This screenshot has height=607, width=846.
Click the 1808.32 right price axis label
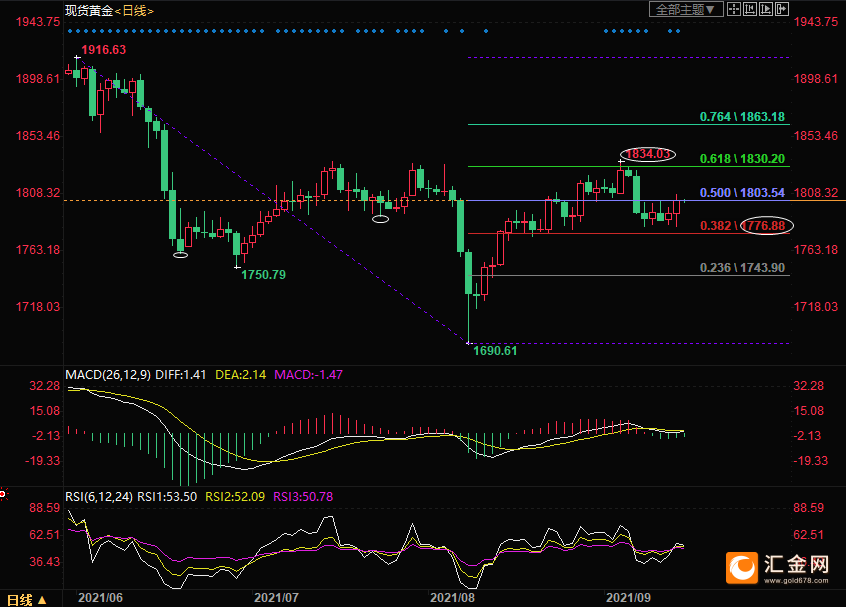pyautogui.click(x=815, y=193)
